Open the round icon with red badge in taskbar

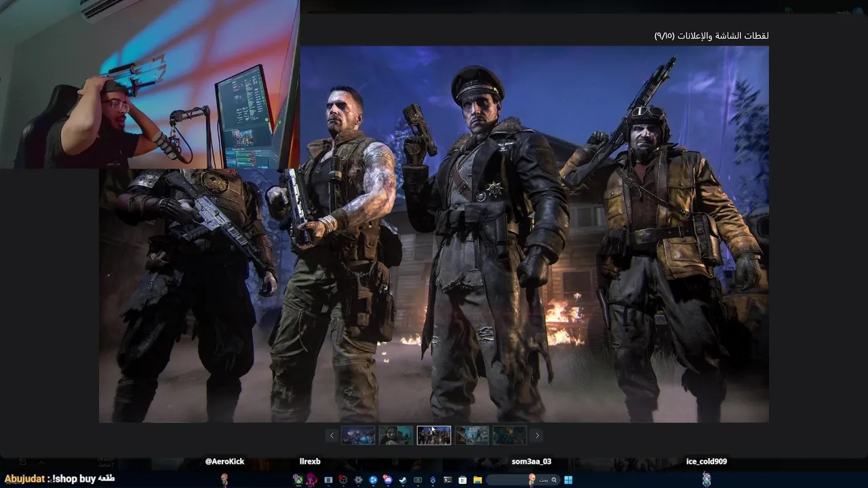[x=343, y=480]
